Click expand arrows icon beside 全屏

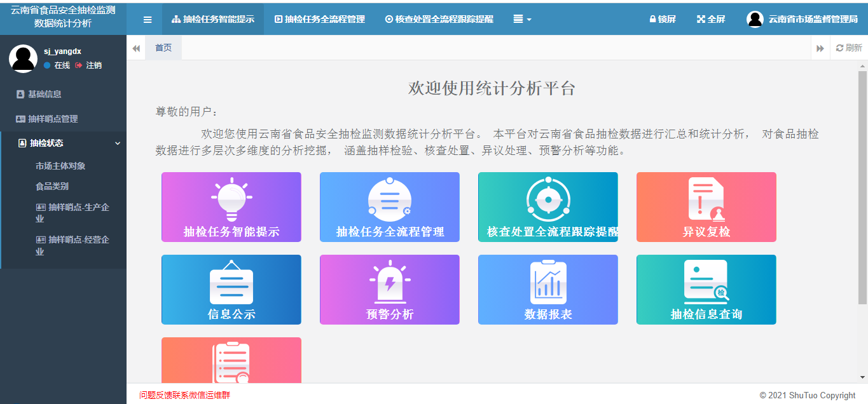[x=701, y=20]
